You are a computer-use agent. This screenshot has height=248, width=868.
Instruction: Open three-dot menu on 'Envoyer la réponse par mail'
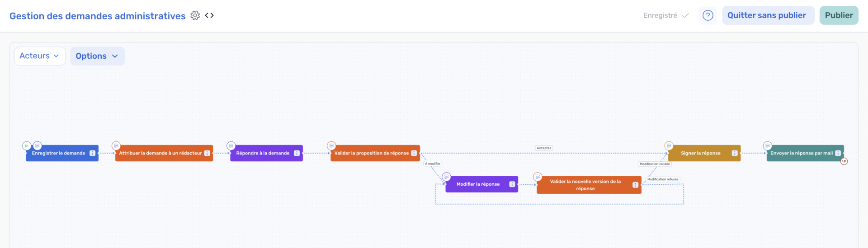tap(838, 153)
